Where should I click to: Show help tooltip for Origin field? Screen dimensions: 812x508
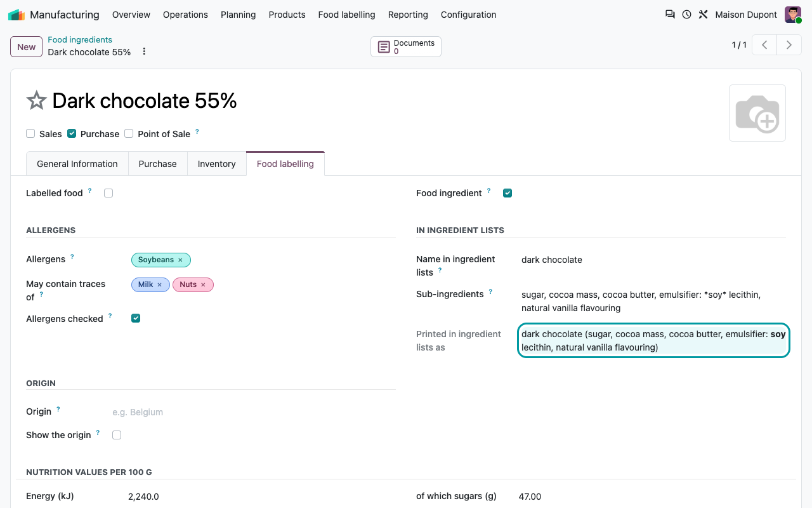pos(58,410)
